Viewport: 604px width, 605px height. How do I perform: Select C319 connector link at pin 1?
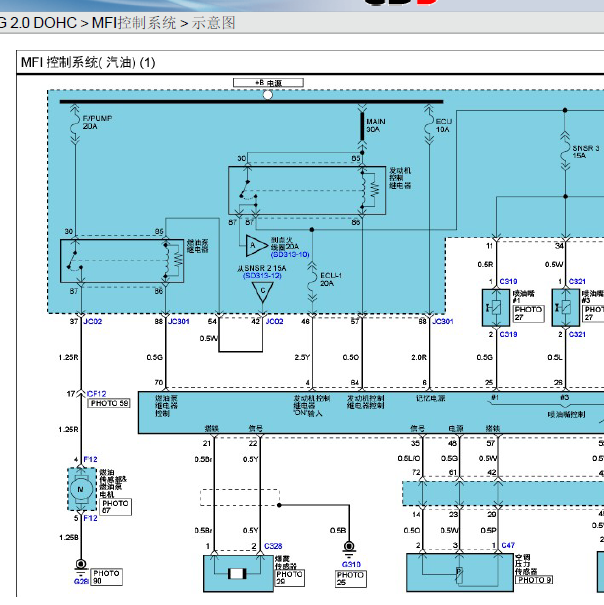(508, 282)
